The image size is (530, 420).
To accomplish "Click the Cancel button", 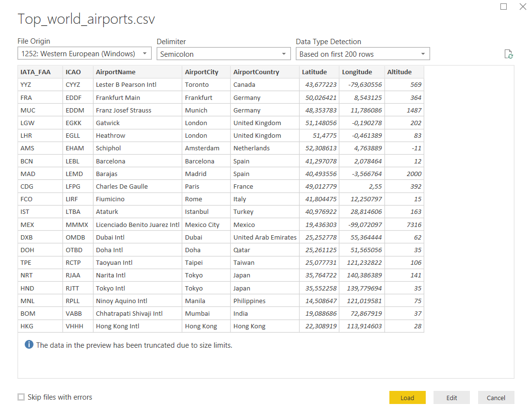I will point(496,397).
